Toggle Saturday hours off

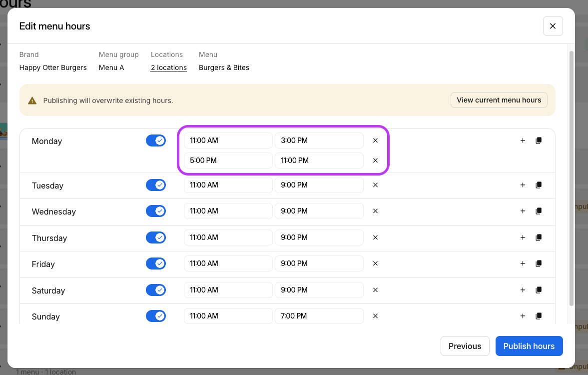click(156, 290)
